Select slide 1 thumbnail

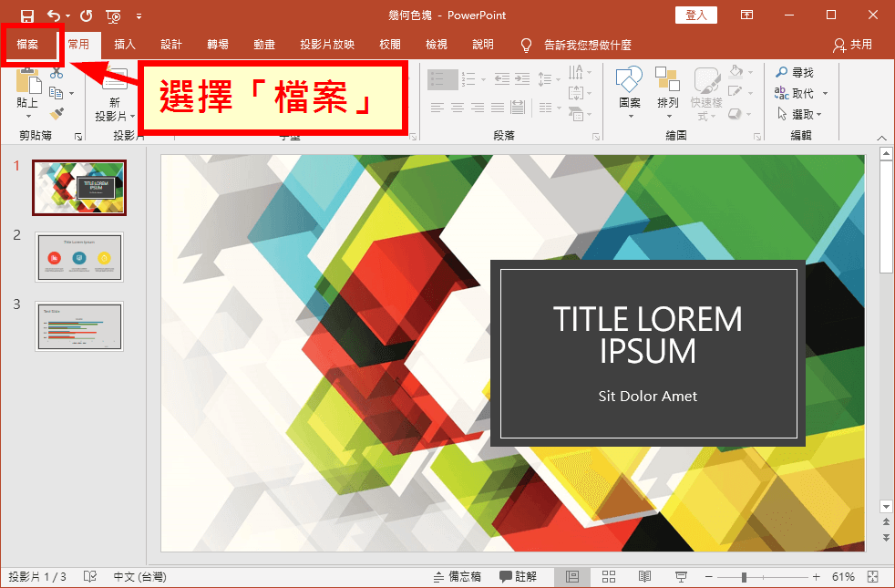coord(79,187)
